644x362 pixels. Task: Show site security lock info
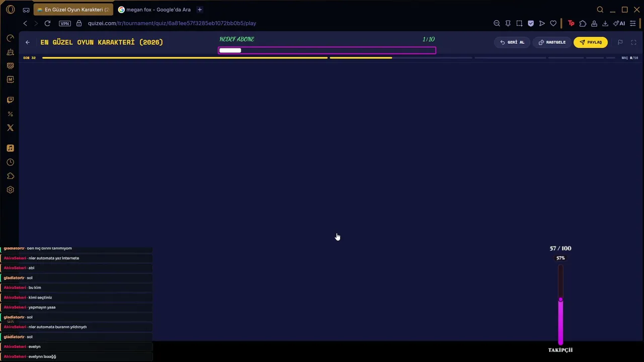(x=79, y=23)
